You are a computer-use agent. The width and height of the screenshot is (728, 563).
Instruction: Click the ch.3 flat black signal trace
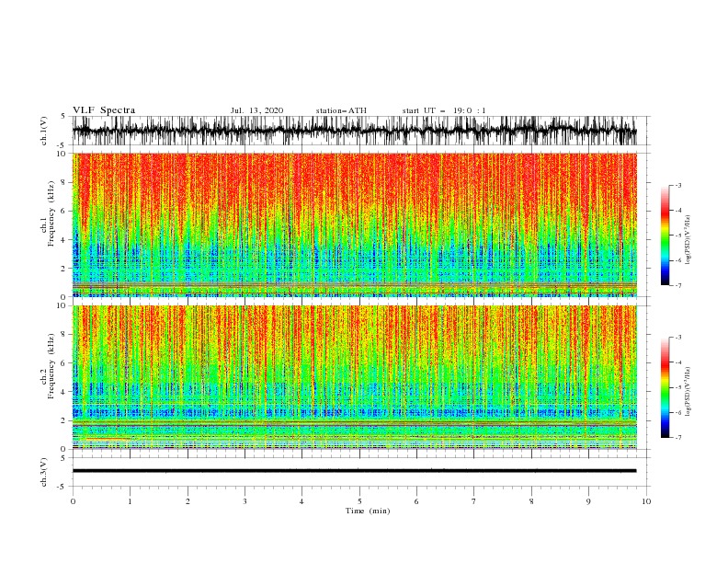354,471
